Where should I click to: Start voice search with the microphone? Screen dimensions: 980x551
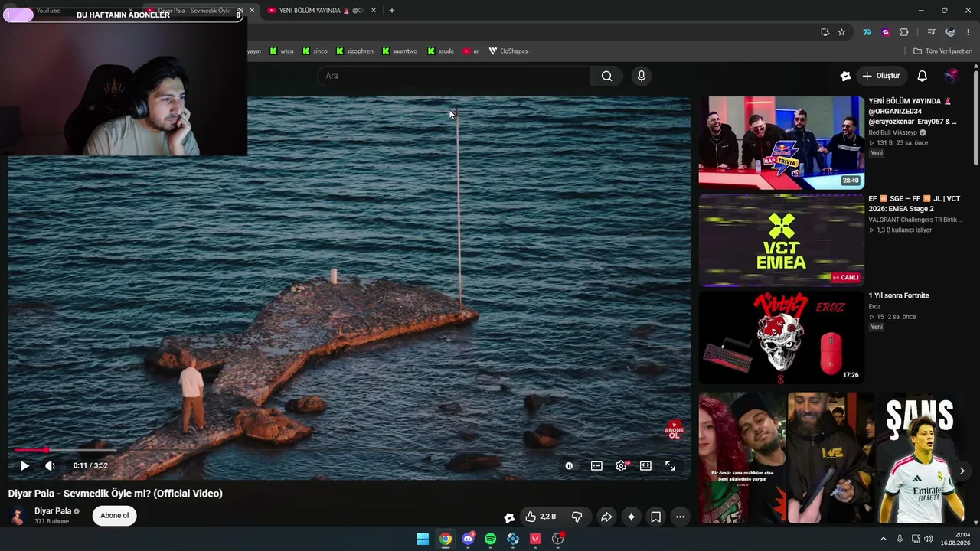tap(642, 76)
